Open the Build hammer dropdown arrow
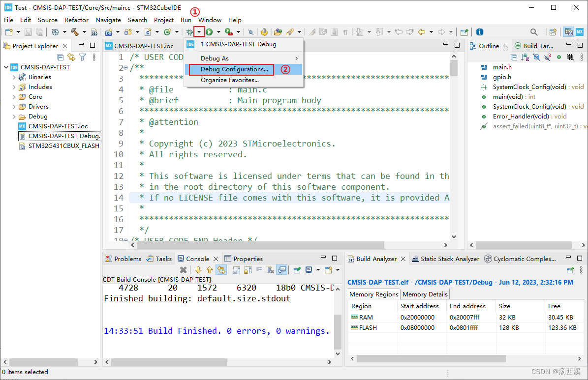The image size is (588, 380). click(84, 32)
